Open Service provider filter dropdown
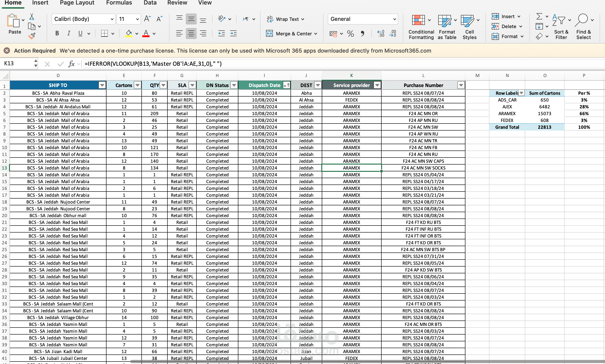Image resolution: width=605 pixels, height=364 pixels. tap(377, 85)
